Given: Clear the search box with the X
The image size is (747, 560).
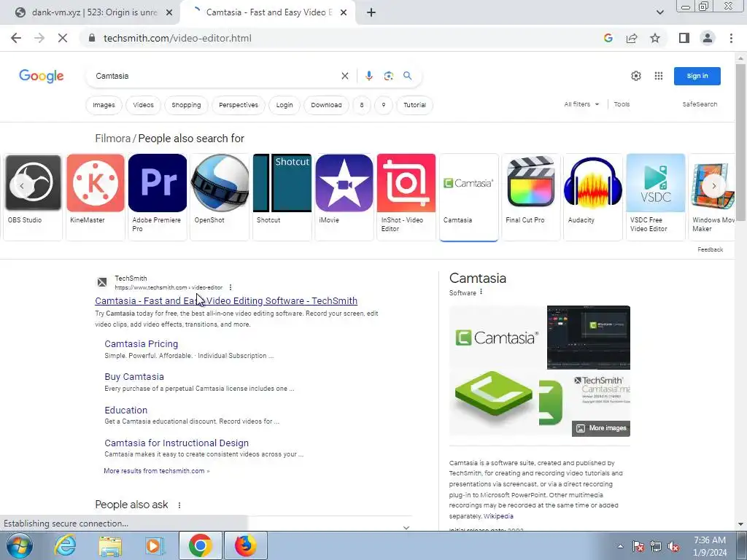Looking at the screenshot, I should (x=345, y=76).
